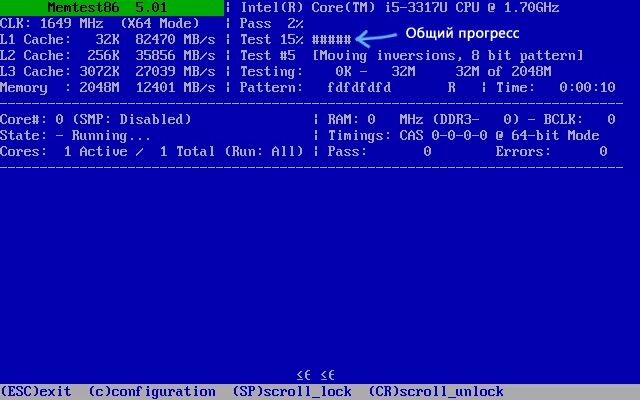The height and width of the screenshot is (400, 640).
Task: Select the (SP)scroll_lock option
Action: pos(292,391)
